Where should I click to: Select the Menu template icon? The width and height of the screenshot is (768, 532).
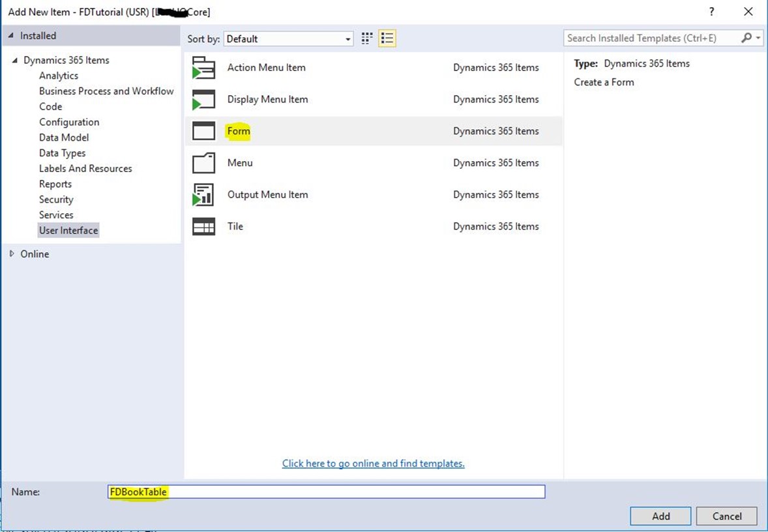coord(203,163)
